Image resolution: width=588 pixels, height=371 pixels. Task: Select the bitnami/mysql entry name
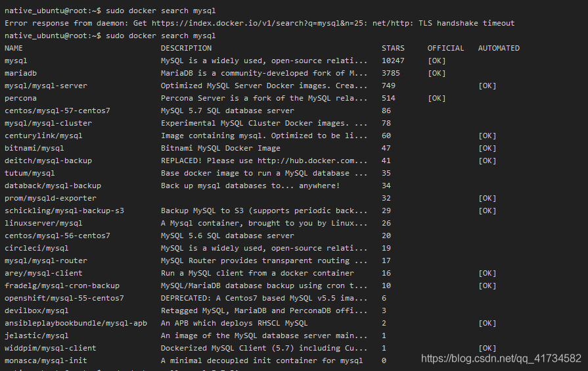(x=34, y=148)
